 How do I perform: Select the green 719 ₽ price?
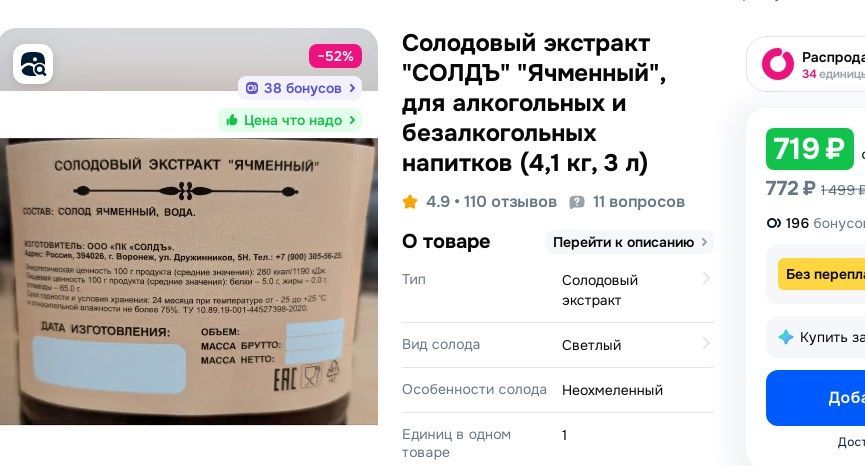click(809, 149)
